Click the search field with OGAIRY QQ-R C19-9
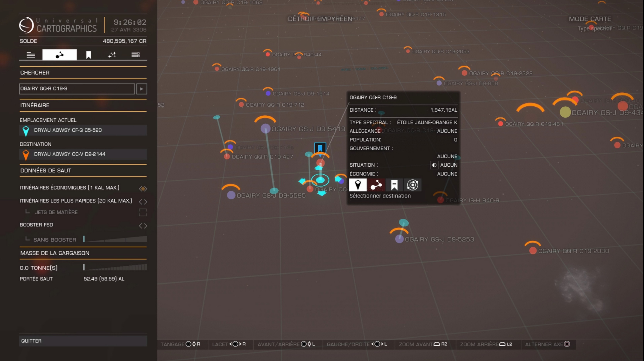The image size is (644, 361). point(77,89)
